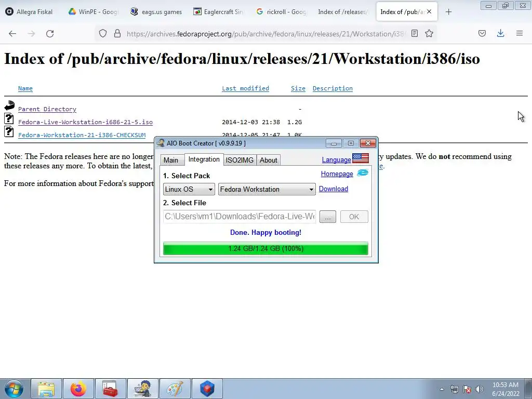This screenshot has width=532, height=399.
Task: Click the taskbar clock showing 10:53 AM
Action: tap(506, 389)
